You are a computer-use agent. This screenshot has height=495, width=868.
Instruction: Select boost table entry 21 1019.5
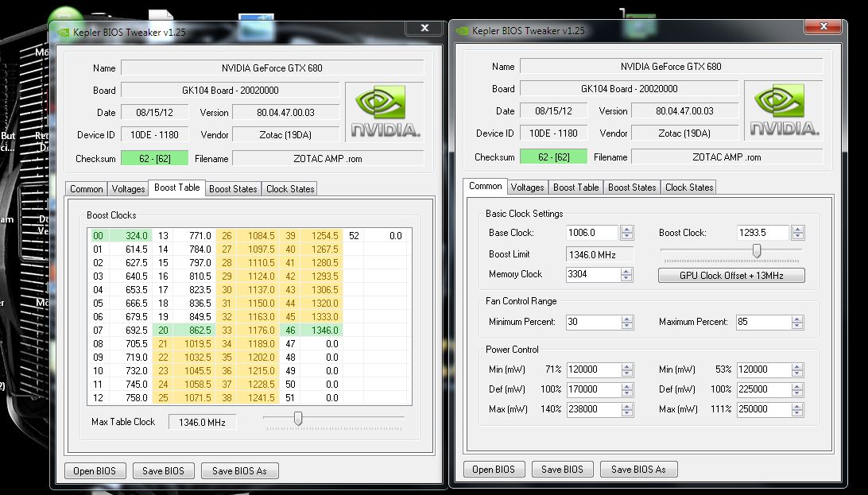(184, 343)
